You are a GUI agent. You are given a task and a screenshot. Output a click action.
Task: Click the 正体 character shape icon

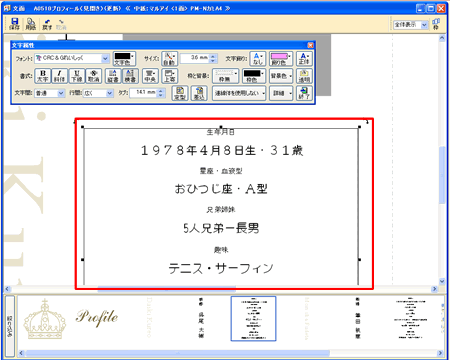pyautogui.click(x=304, y=59)
